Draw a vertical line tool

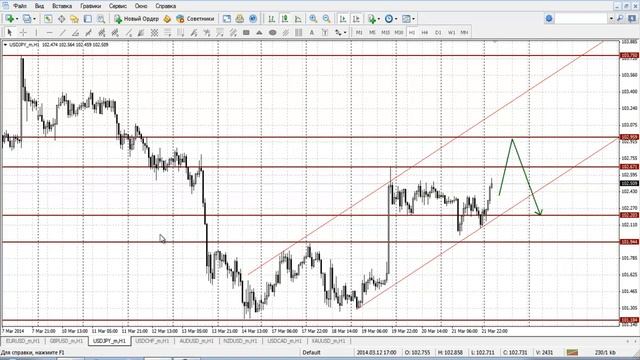(x=36, y=32)
